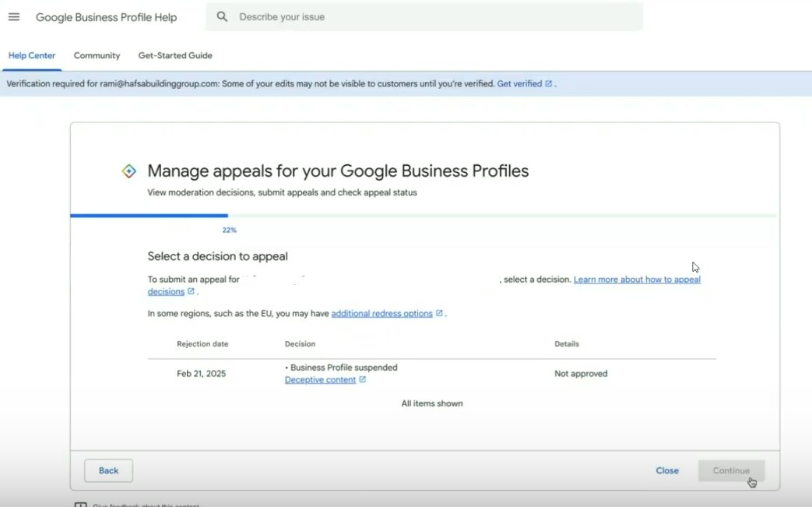
Task: Follow the Get verified link
Action: click(x=519, y=83)
